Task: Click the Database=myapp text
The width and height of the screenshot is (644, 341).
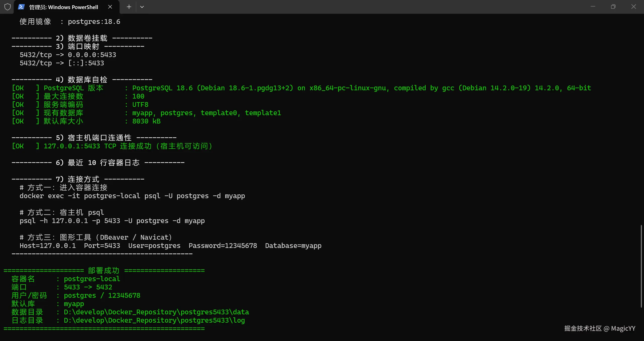Action: pos(293,246)
